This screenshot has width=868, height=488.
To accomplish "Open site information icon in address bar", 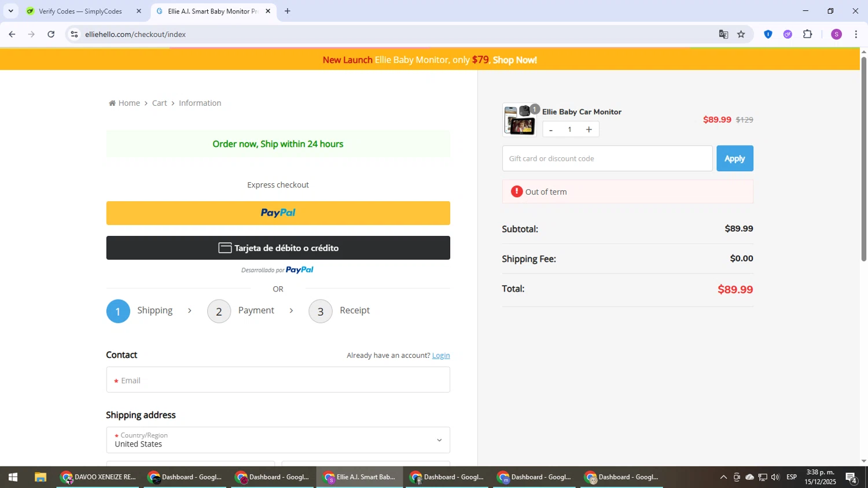I will coord(74,35).
